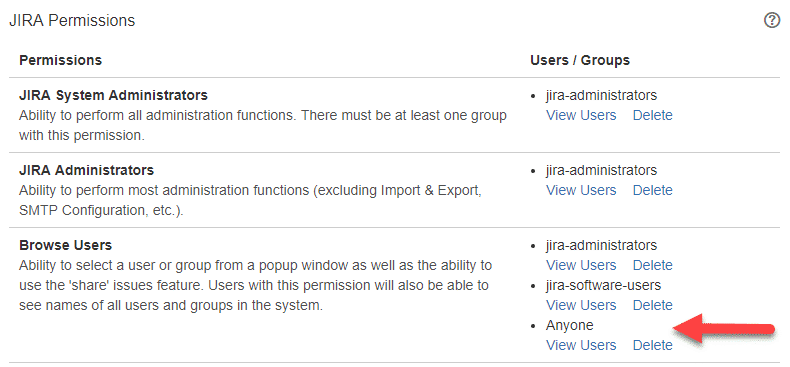The width and height of the screenshot is (790, 367).
Task: Open the help question mark icon
Action: 772,21
